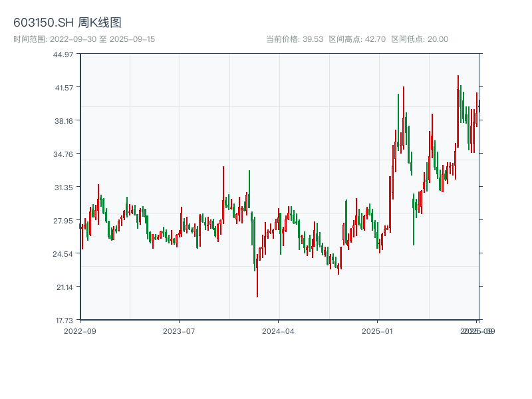Click the x-axis label 2024-04
The image size is (532, 399).
tap(278, 331)
